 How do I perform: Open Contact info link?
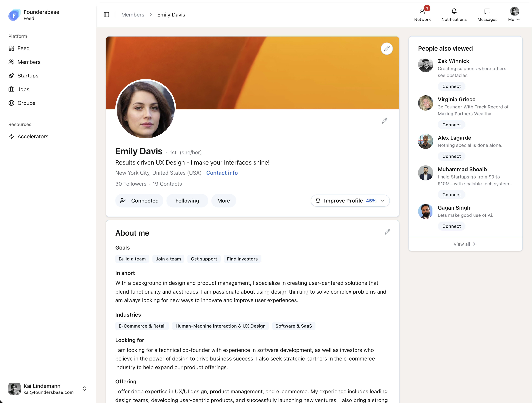[x=222, y=173]
